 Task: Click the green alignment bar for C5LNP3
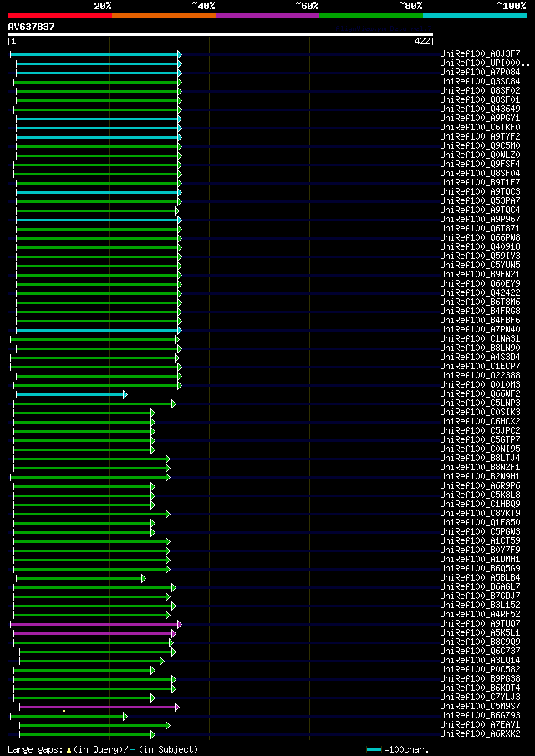tap(94, 403)
